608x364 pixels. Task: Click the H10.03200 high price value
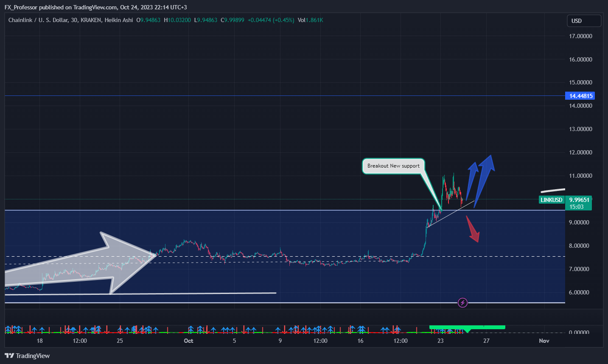point(177,20)
